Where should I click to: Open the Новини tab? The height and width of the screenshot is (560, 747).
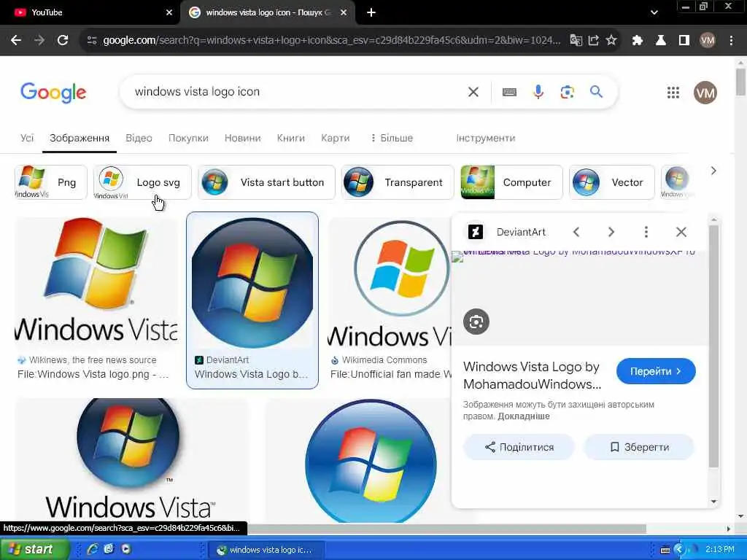click(x=242, y=138)
